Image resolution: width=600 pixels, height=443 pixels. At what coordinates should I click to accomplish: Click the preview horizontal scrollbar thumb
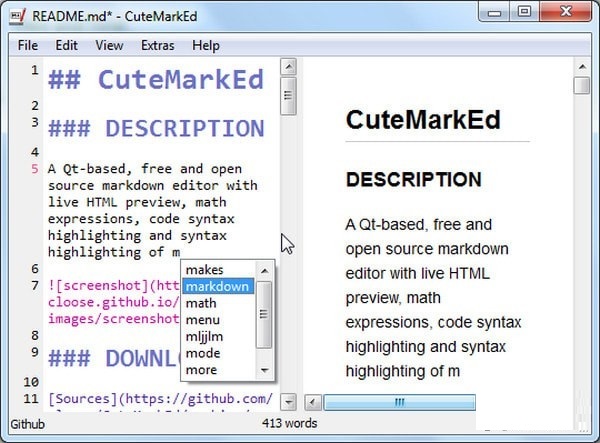(399, 402)
